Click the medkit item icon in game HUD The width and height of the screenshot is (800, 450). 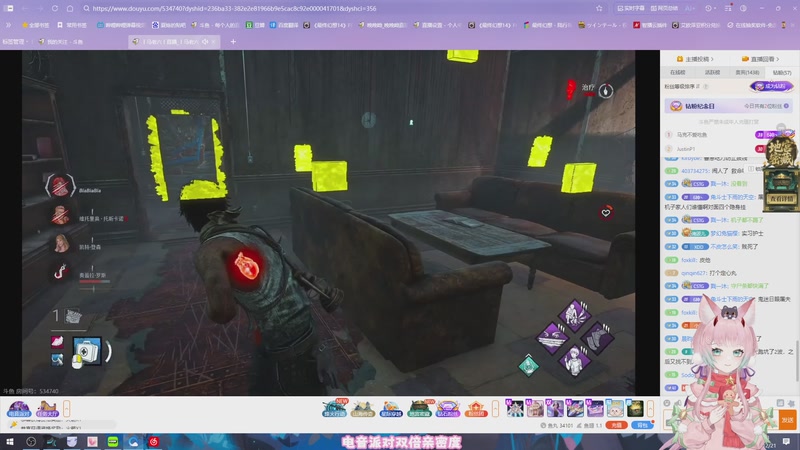click(x=87, y=351)
